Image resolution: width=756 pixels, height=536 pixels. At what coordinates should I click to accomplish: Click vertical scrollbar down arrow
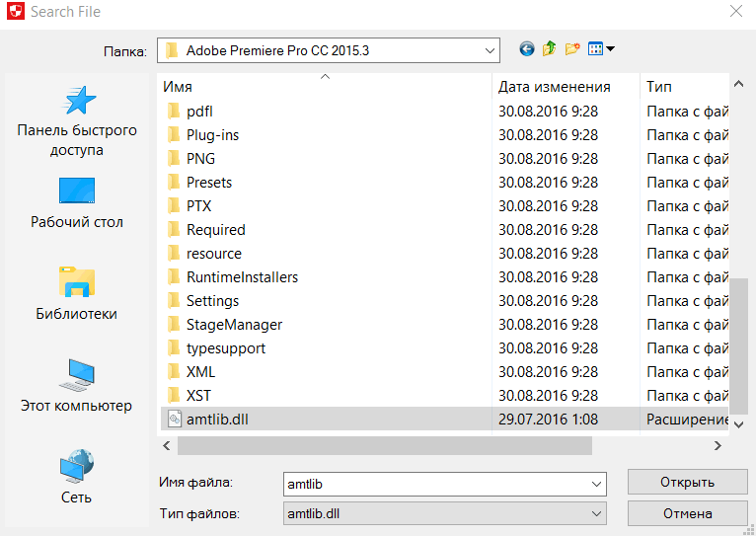[x=738, y=424]
